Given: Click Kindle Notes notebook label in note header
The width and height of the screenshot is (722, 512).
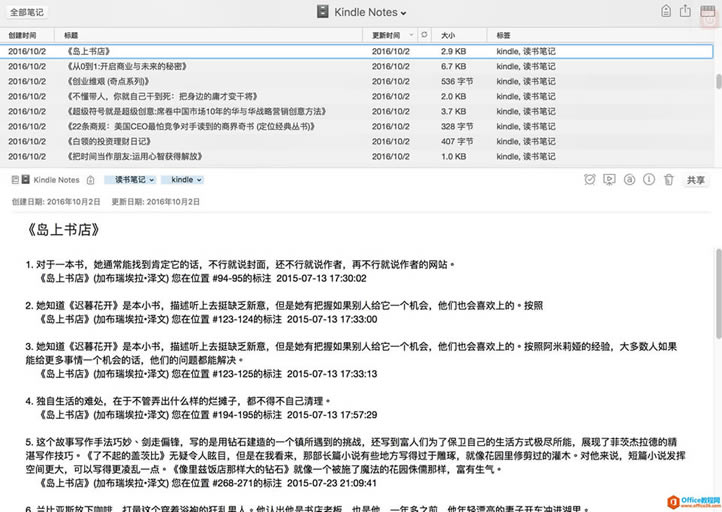Looking at the screenshot, I should (56, 180).
